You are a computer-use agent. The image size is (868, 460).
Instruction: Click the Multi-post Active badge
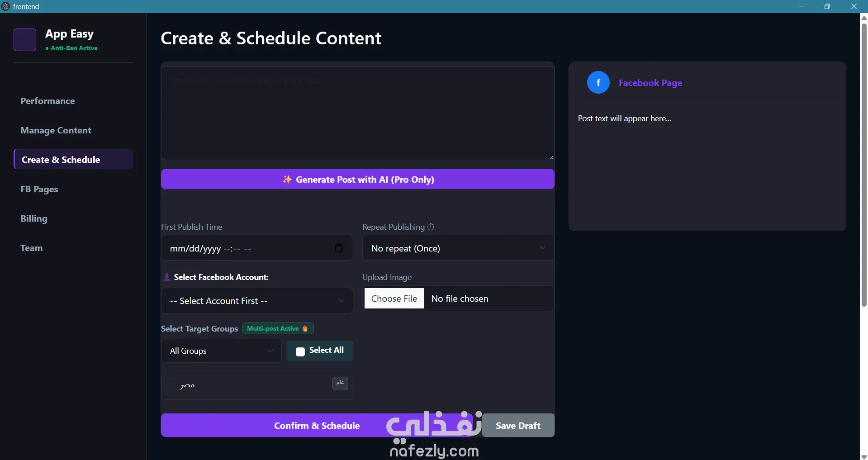[278, 328]
